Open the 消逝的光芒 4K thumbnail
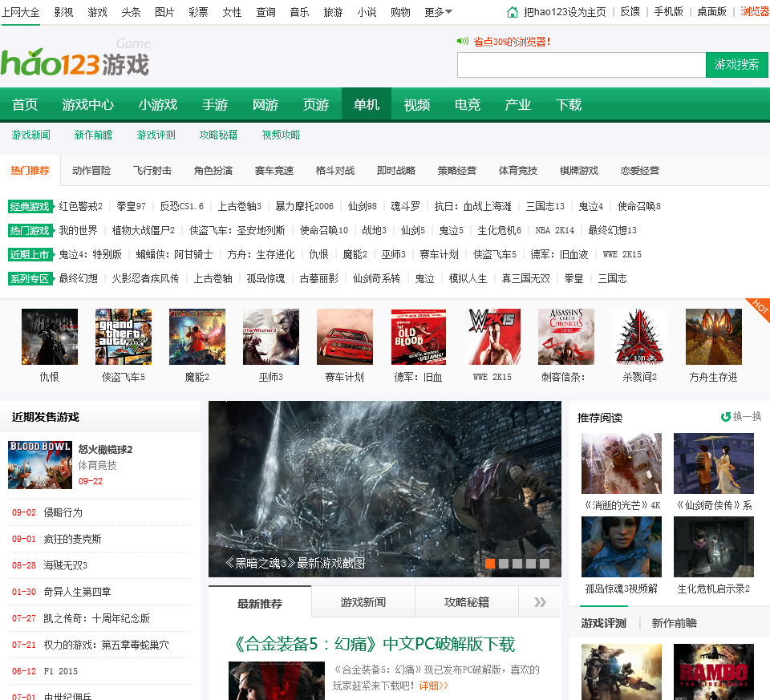This screenshot has height=700, width=770. pos(621,463)
